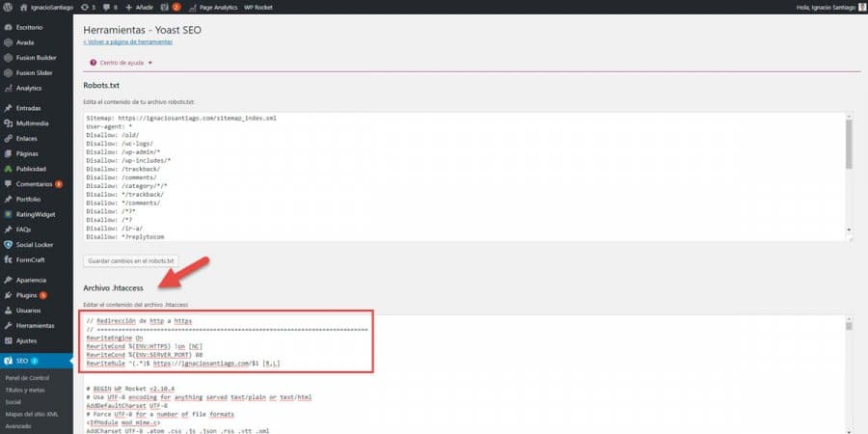
Task: Click the BEGIN WP Rocket comment line
Action: click(x=130, y=390)
